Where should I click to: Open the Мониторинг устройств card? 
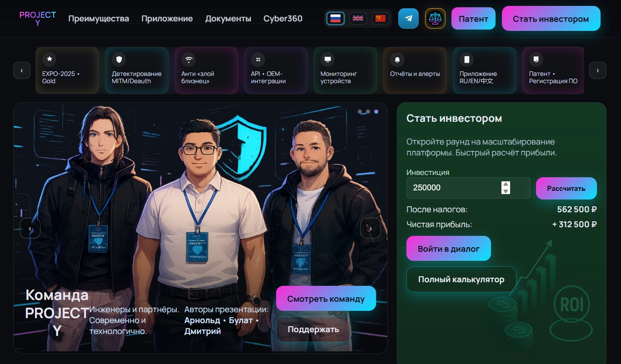tap(346, 70)
